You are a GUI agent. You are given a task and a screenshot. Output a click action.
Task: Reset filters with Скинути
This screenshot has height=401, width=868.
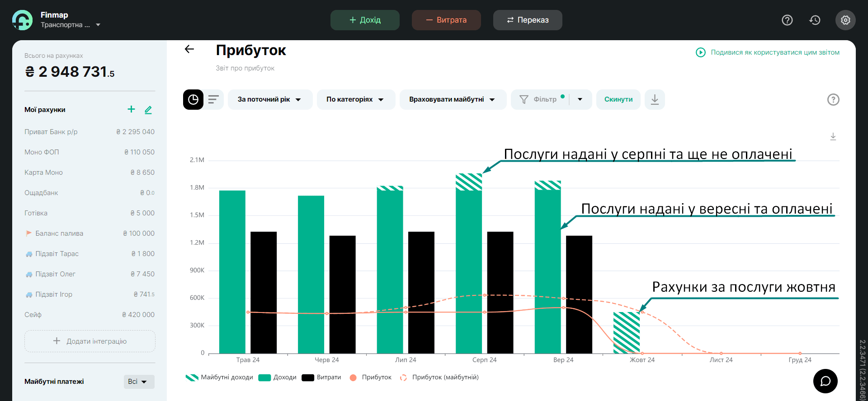click(x=618, y=99)
